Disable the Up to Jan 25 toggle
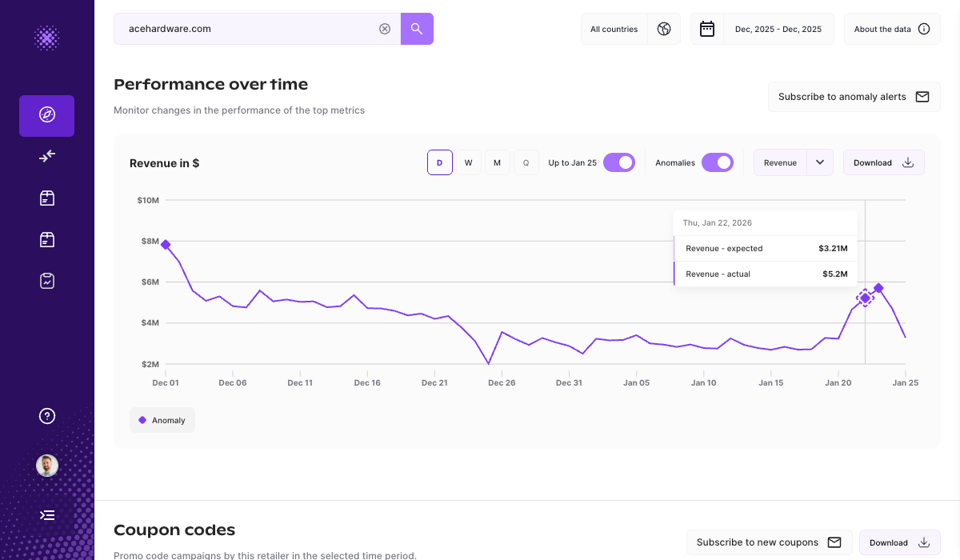 (618, 162)
